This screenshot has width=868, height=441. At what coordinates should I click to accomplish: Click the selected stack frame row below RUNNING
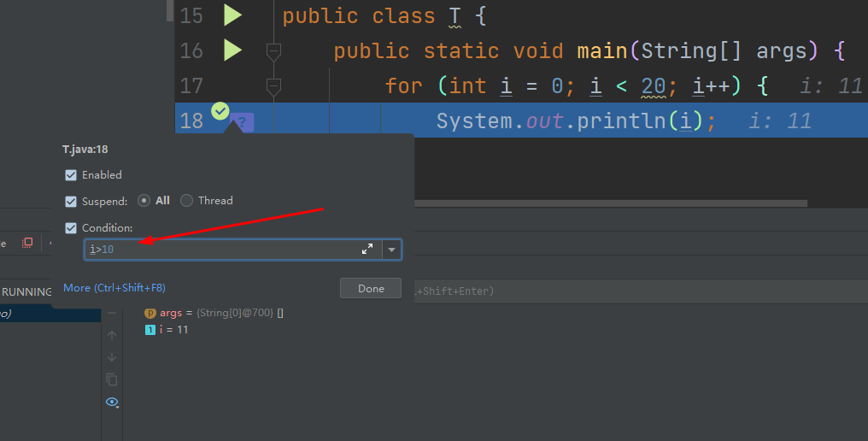[50, 314]
